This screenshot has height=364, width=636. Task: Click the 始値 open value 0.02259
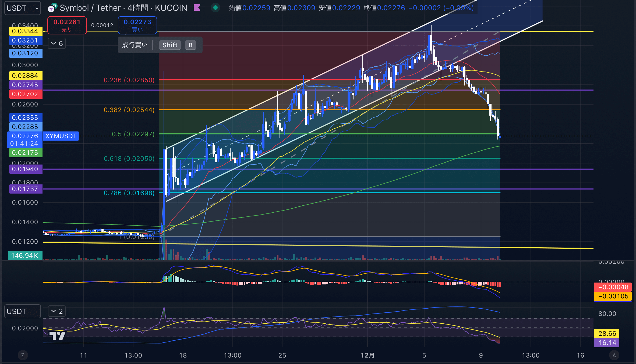[x=256, y=8]
